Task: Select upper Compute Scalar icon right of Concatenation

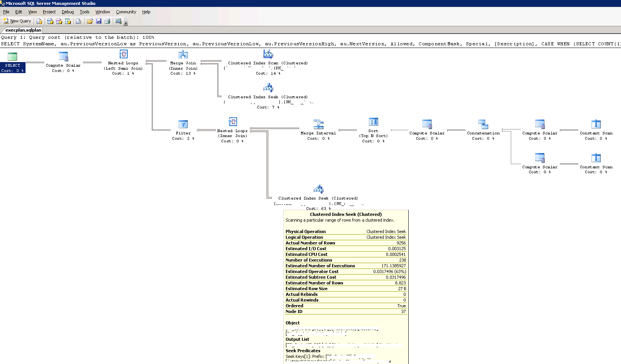Action: 540,125
